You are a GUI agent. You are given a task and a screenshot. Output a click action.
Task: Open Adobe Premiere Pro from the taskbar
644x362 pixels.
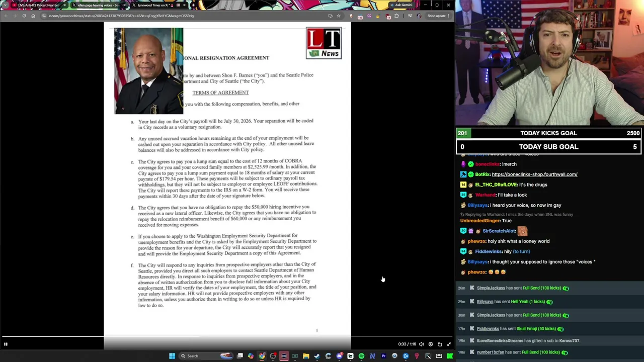tap(383, 356)
